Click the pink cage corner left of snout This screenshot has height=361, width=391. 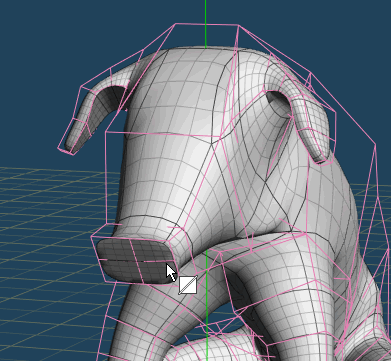(91, 237)
